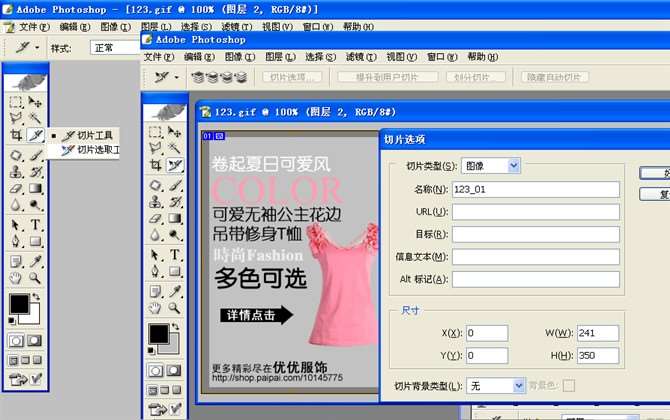This screenshot has height=420, width=670.
Task: Select Hand tool in back window toolbox
Action: pyautogui.click(x=16, y=279)
